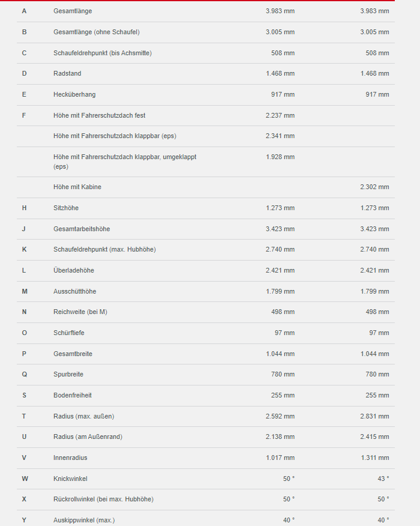Click the 'Hecküberhang' row label
Viewport: 420px width, 526px height.
pos(74,94)
